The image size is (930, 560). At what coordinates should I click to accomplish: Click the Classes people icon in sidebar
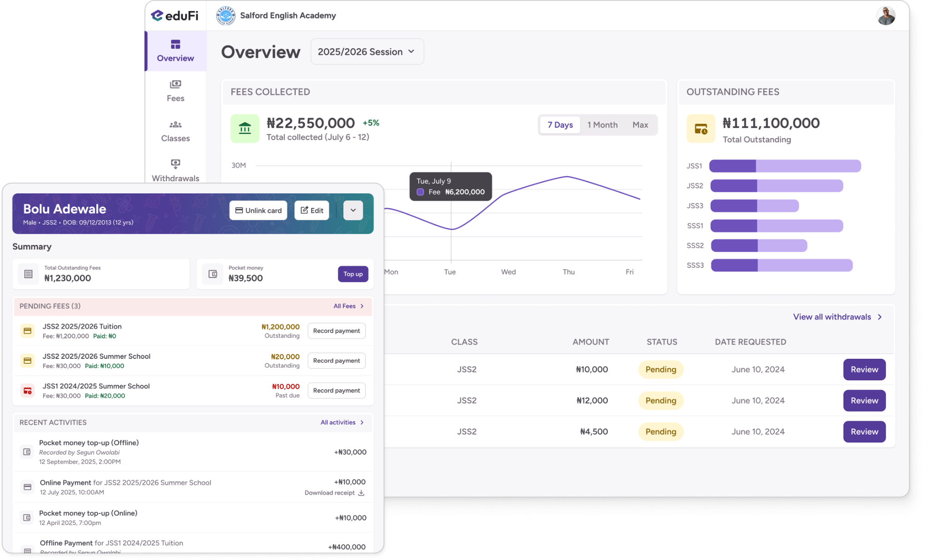(175, 124)
